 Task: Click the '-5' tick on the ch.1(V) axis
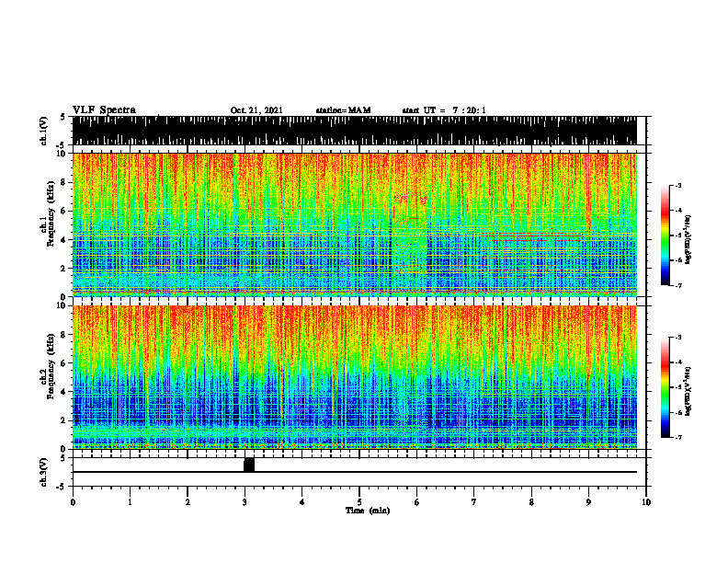click(62, 145)
